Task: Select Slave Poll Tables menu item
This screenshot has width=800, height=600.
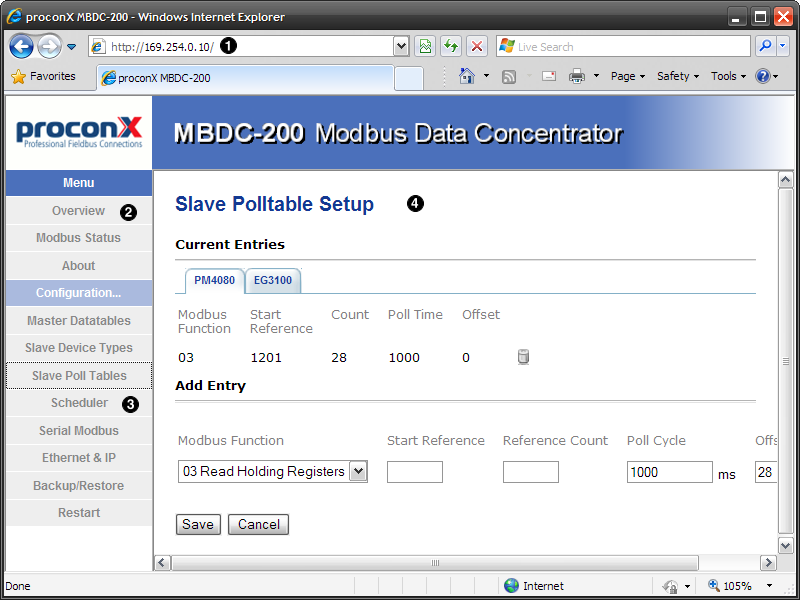Action: click(79, 376)
